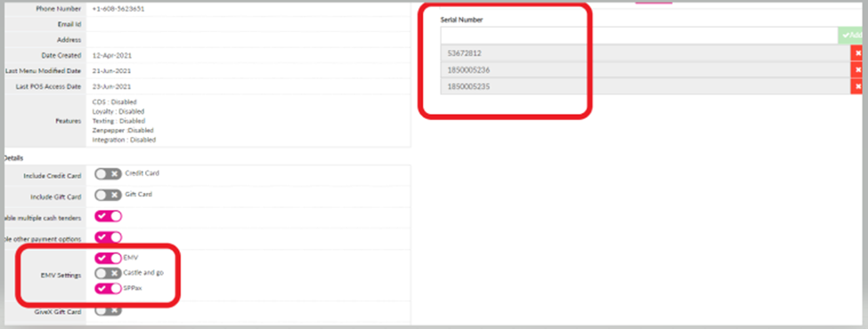Viewport: 868px width, 329px height.
Task: Click Last Menu Modified Date 21-Jun-2021
Action: pyautogui.click(x=111, y=71)
